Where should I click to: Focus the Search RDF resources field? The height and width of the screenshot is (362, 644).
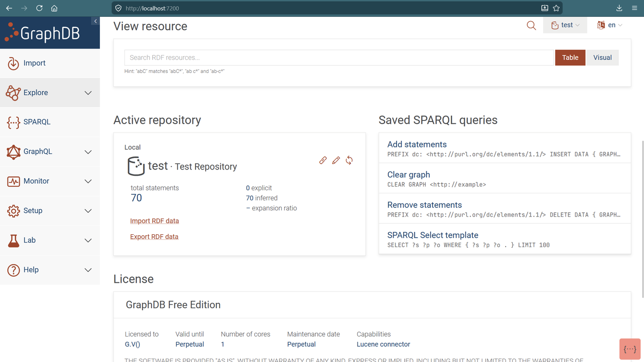(x=339, y=58)
